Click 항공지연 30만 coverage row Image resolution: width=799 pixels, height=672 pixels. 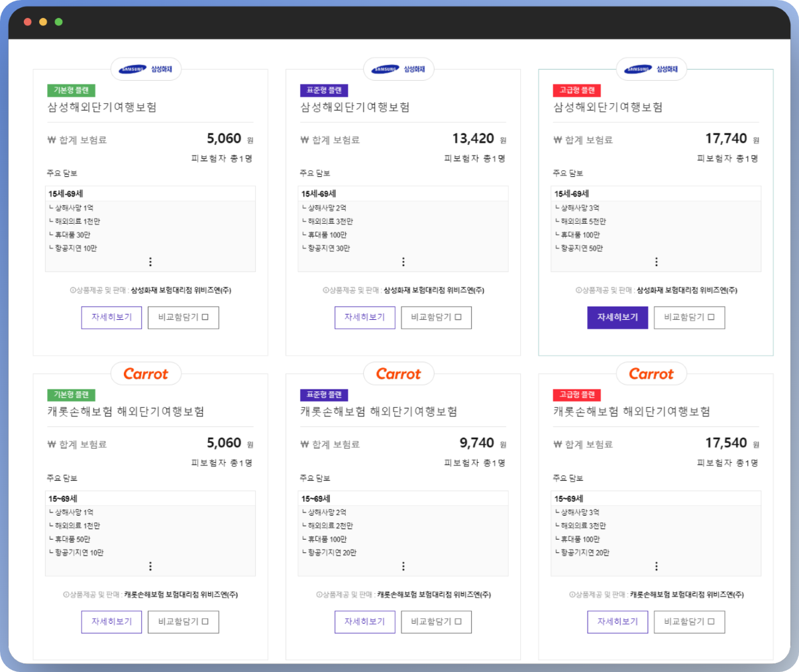point(326,248)
